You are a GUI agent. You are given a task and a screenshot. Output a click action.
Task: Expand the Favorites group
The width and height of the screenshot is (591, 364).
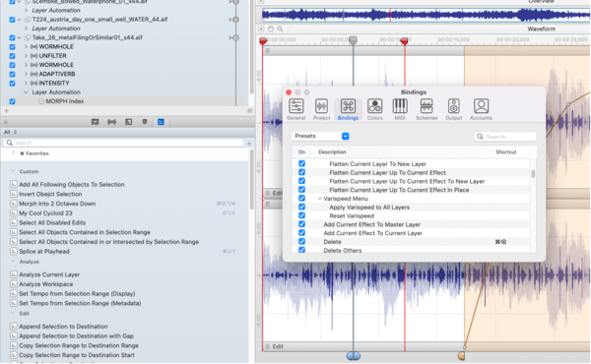(x=14, y=152)
